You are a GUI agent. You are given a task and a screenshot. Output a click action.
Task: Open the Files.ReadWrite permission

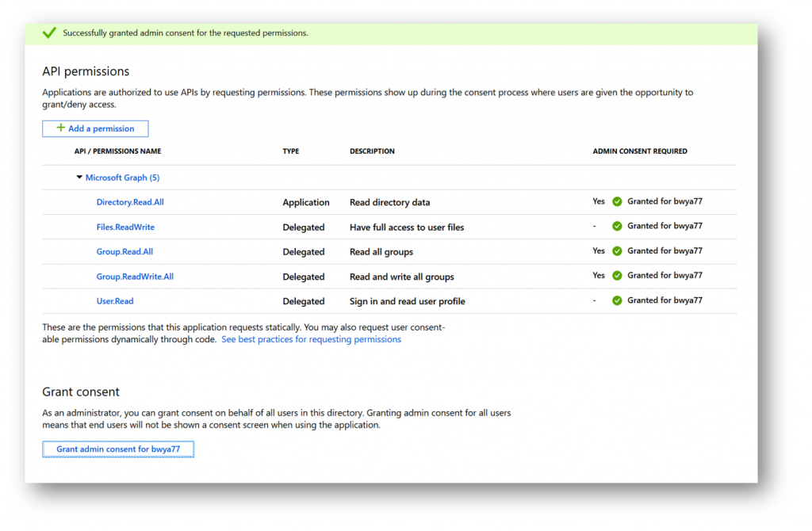125,227
